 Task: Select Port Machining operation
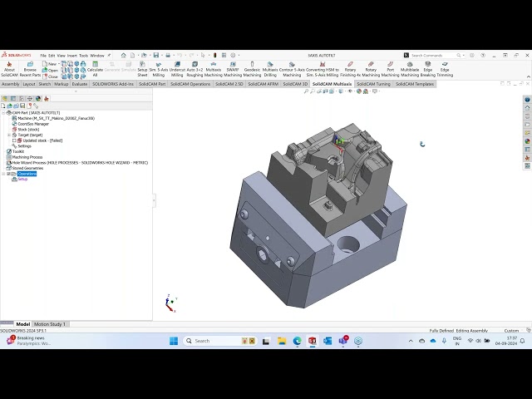(x=390, y=69)
